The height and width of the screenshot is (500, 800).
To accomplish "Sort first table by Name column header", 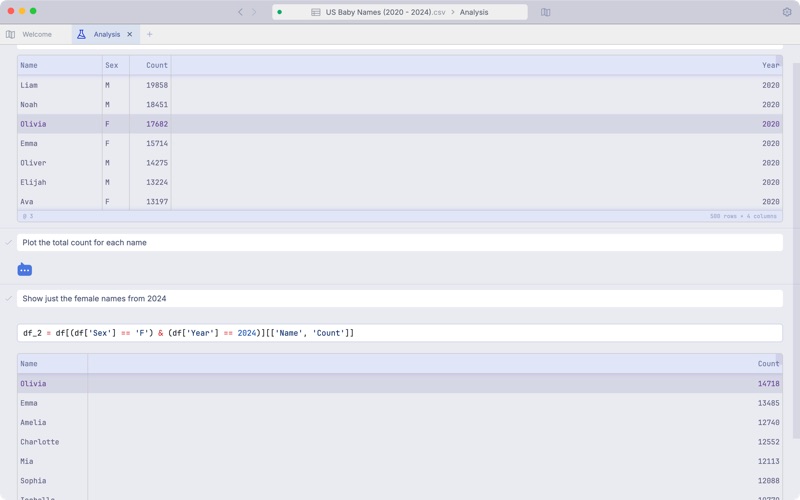I will point(60,65).
